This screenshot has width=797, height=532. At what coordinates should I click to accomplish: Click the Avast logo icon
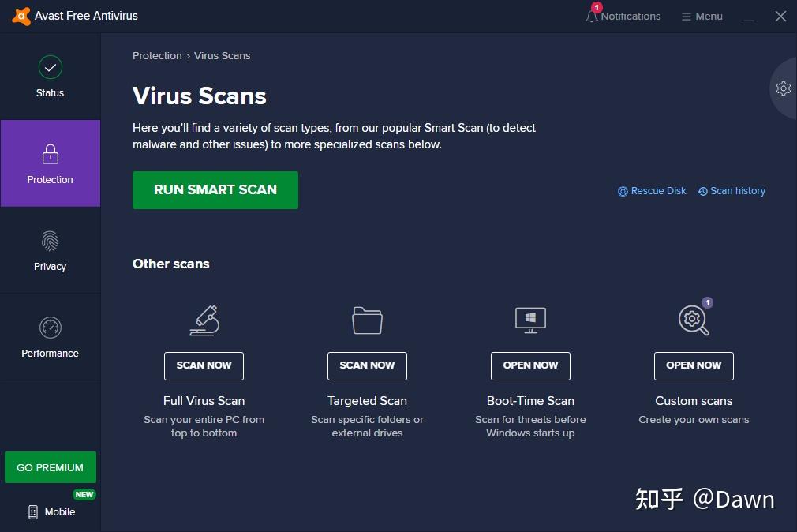pyautogui.click(x=21, y=17)
